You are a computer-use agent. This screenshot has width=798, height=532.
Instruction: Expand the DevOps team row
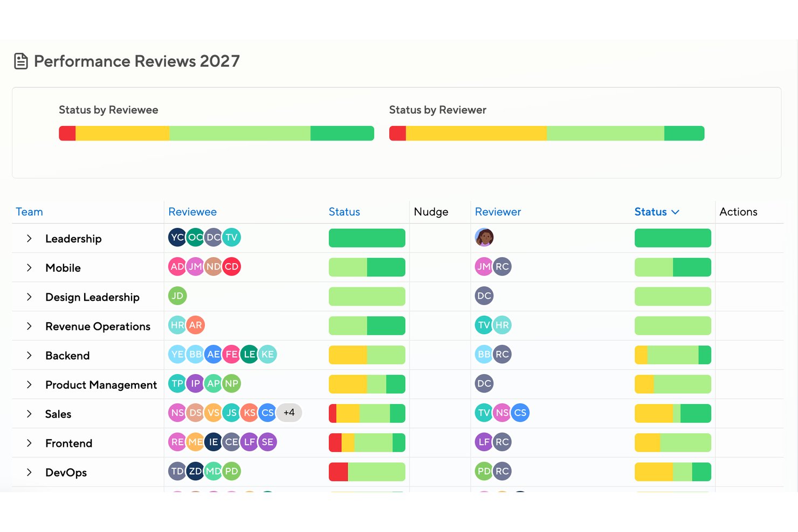29,472
